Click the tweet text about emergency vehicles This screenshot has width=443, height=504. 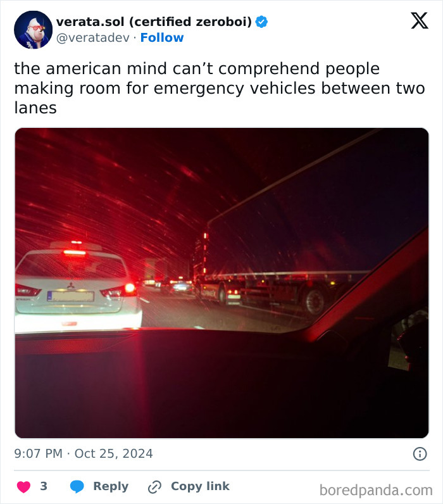pyautogui.click(x=220, y=88)
